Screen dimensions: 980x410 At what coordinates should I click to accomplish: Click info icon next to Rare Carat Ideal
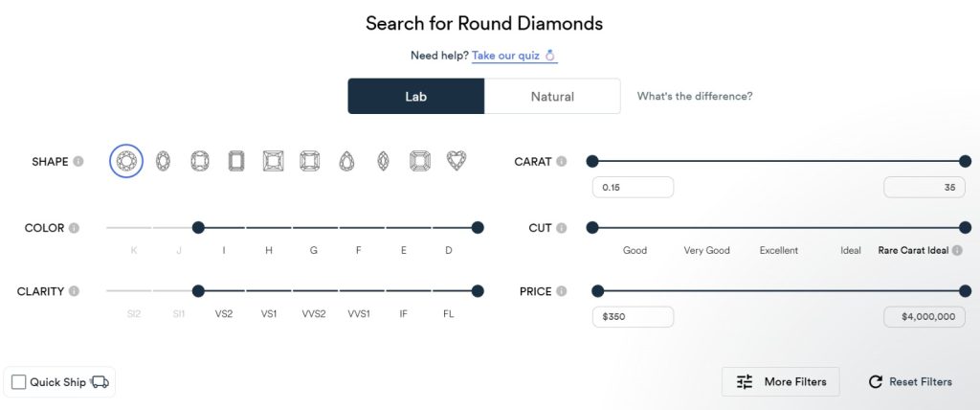(x=957, y=250)
